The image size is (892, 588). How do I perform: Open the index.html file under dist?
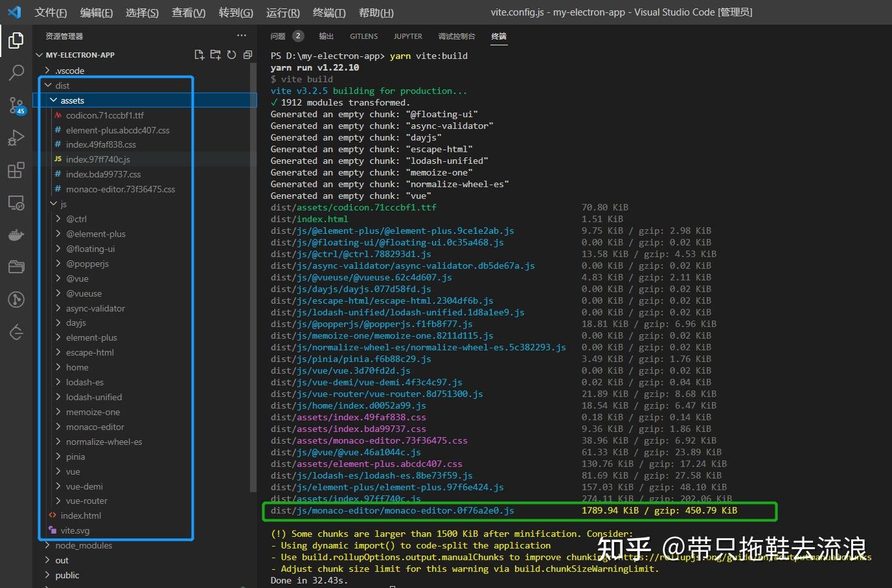click(x=80, y=515)
